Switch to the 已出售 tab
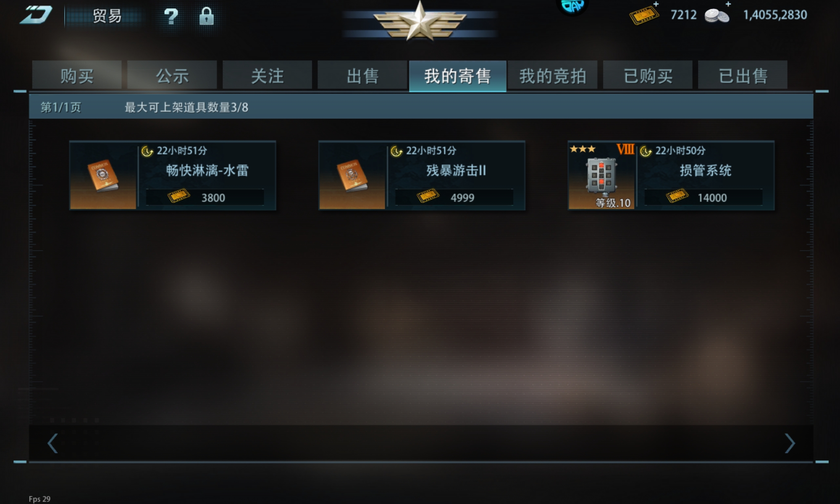The height and width of the screenshot is (504, 840). tap(743, 75)
